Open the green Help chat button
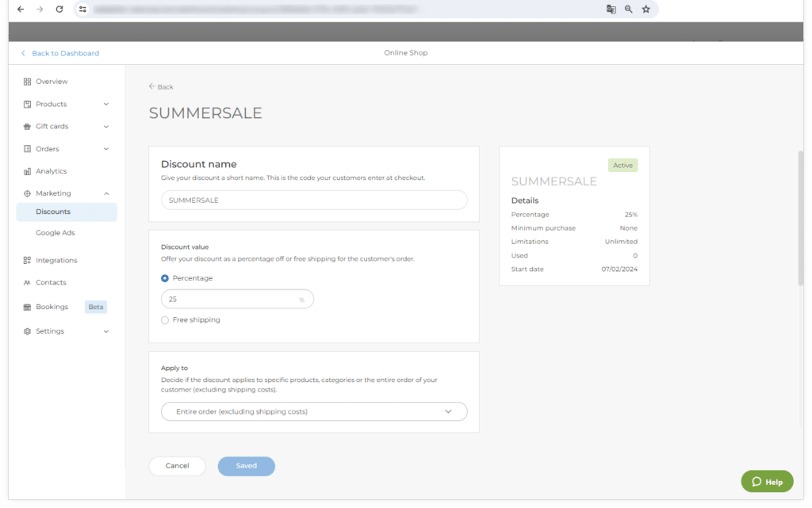Image resolution: width=812 pixels, height=508 pixels. coord(767,482)
